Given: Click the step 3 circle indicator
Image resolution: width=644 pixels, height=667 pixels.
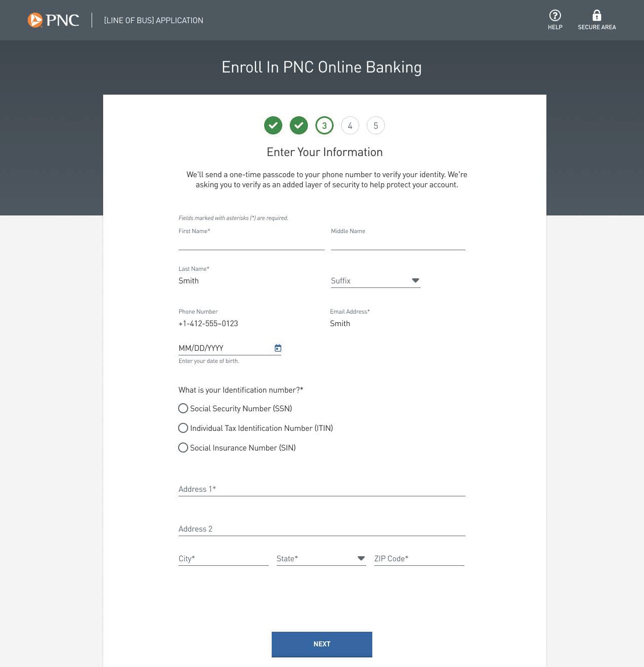Looking at the screenshot, I should 325,125.
